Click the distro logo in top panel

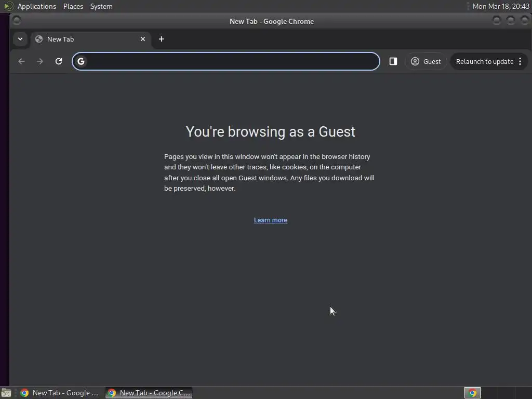(x=8, y=6)
